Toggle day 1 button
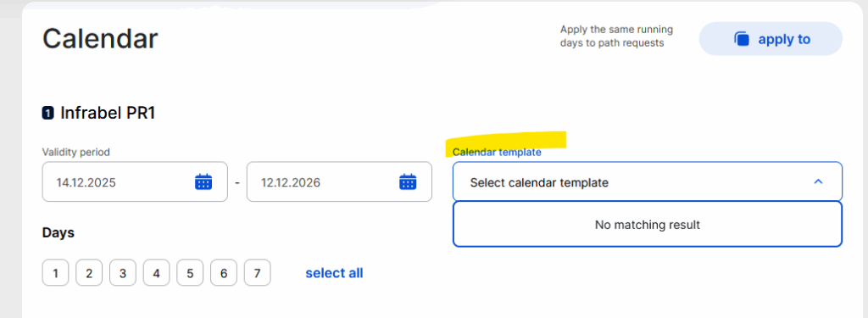The image size is (868, 318). pyautogui.click(x=55, y=272)
